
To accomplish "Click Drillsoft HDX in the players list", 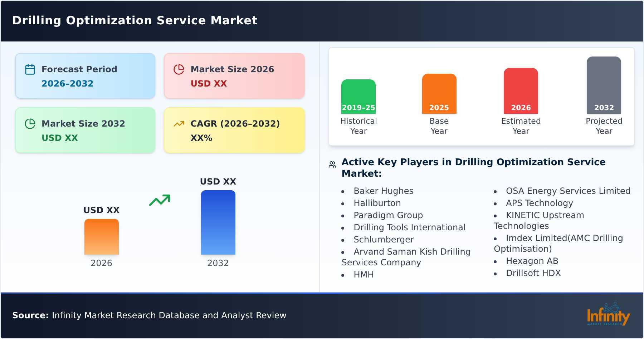I will (x=533, y=273).
